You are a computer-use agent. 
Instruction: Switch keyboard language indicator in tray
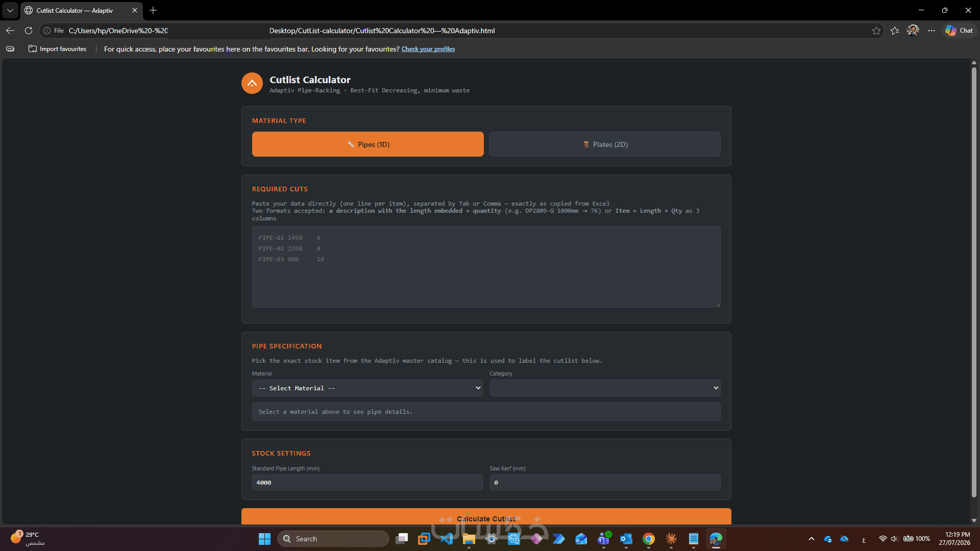[x=864, y=539]
